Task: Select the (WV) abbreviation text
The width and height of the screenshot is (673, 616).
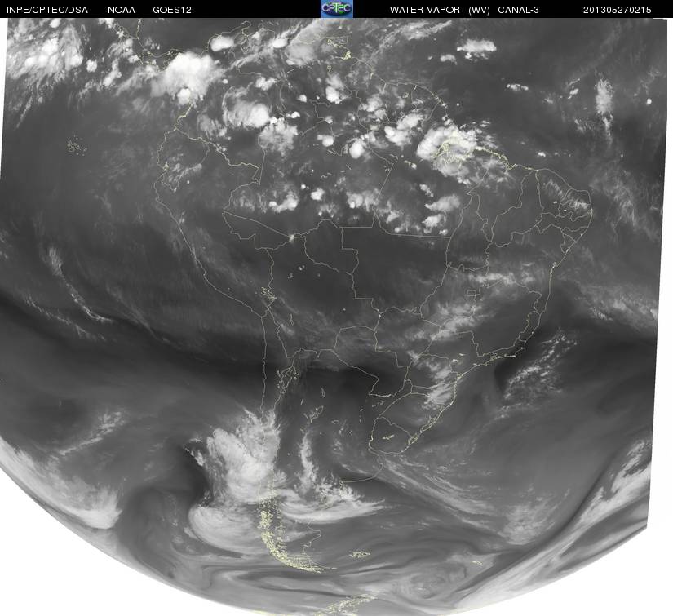Action: (479, 10)
